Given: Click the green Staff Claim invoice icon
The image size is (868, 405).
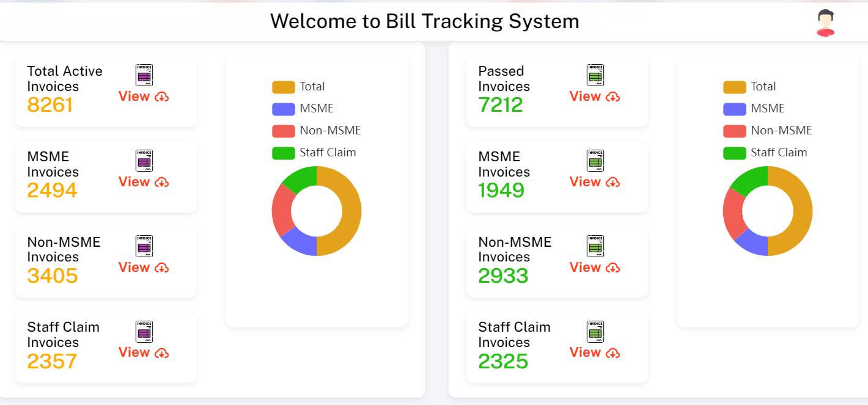Looking at the screenshot, I should click(594, 332).
